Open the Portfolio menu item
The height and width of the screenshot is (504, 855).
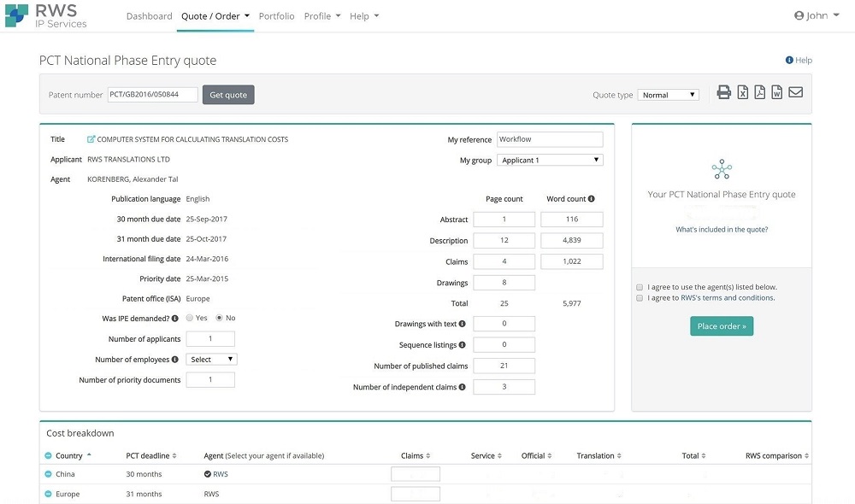[x=276, y=16]
